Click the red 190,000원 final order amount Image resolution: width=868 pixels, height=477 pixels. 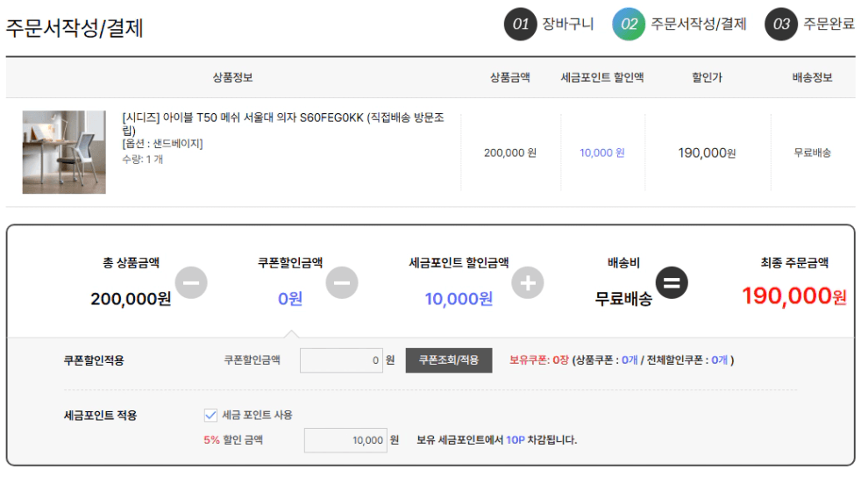pyautogui.click(x=794, y=296)
